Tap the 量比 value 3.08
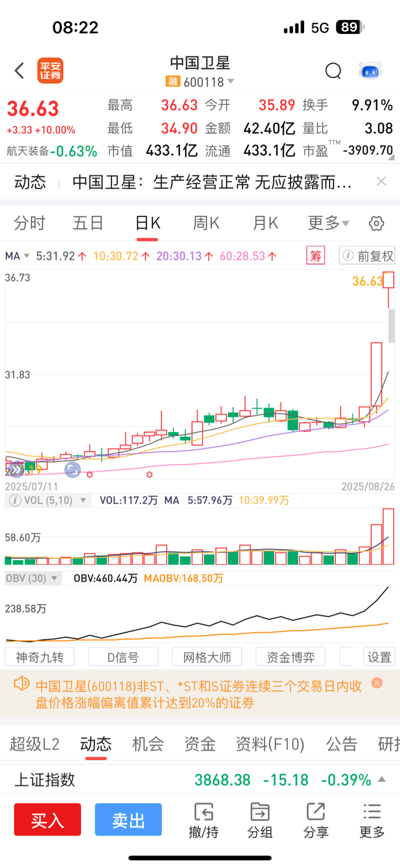The image size is (400, 868). point(379,128)
